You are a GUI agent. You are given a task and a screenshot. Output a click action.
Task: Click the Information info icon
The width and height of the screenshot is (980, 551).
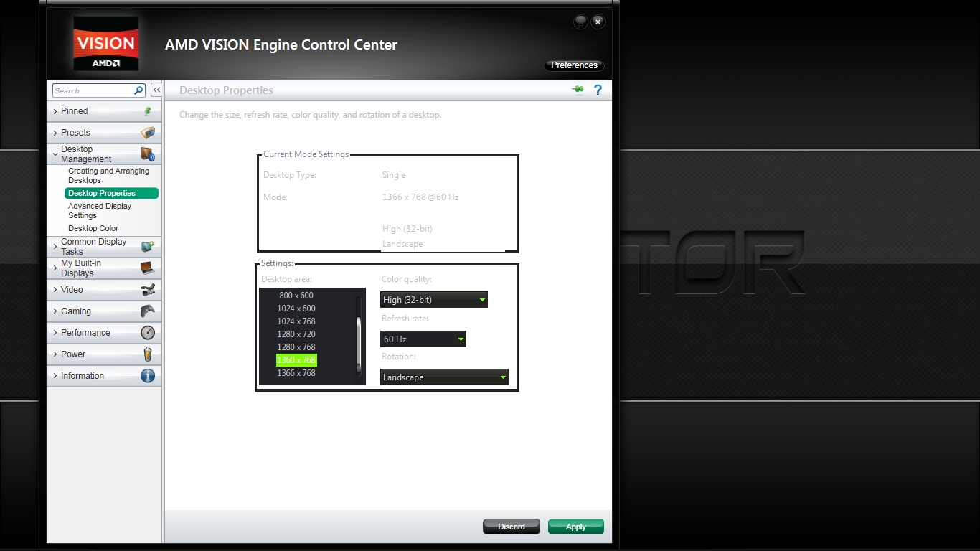pyautogui.click(x=149, y=375)
